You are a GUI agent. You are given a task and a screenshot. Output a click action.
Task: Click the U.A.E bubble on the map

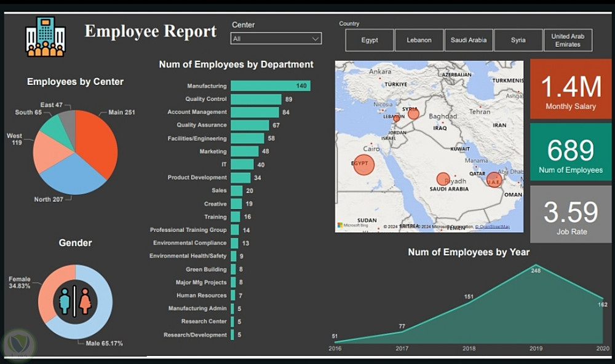[x=494, y=180]
